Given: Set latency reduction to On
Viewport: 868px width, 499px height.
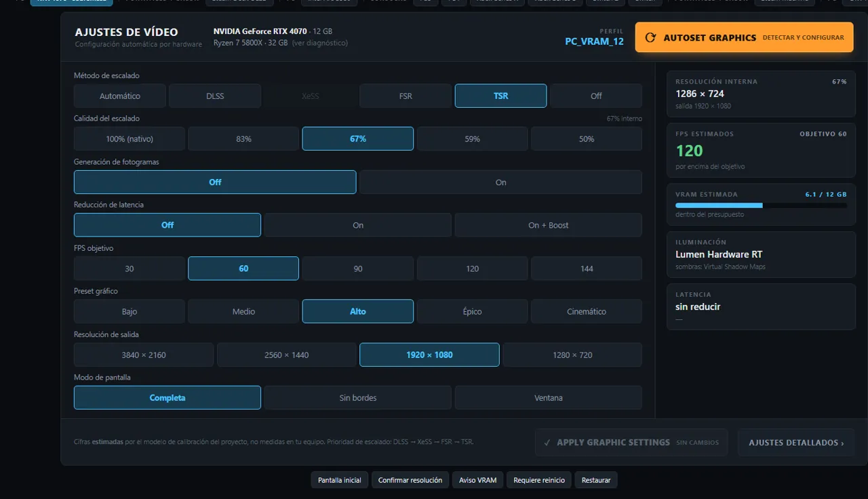Looking at the screenshot, I should tap(358, 225).
